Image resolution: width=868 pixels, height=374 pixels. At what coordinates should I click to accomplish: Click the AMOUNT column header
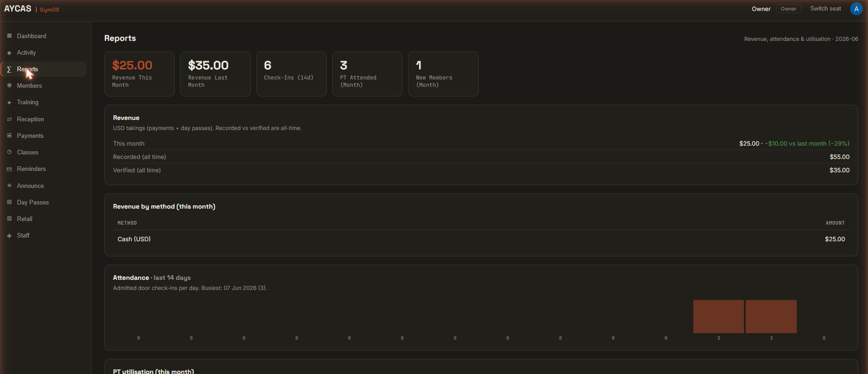coord(835,223)
